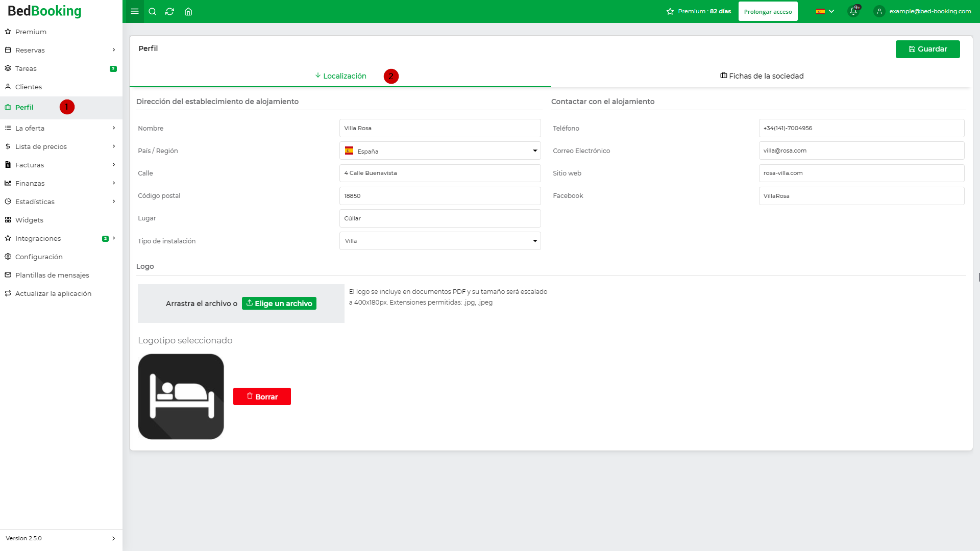This screenshot has width=980, height=551.
Task: Click the Actualizar la aplicación refresh icon
Action: tap(8, 293)
